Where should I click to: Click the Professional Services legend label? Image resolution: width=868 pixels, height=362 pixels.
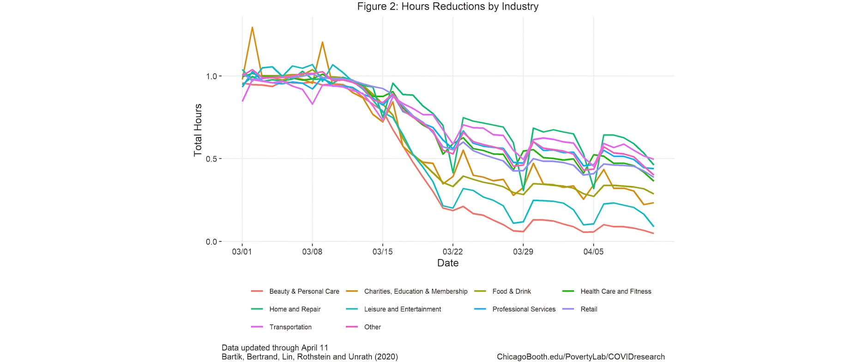(x=524, y=309)
